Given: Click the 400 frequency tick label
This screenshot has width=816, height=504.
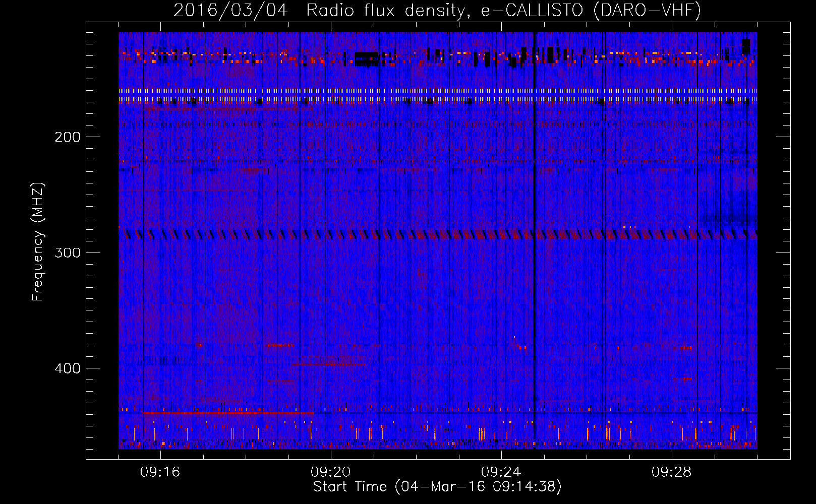Looking at the screenshot, I should click(x=68, y=368).
